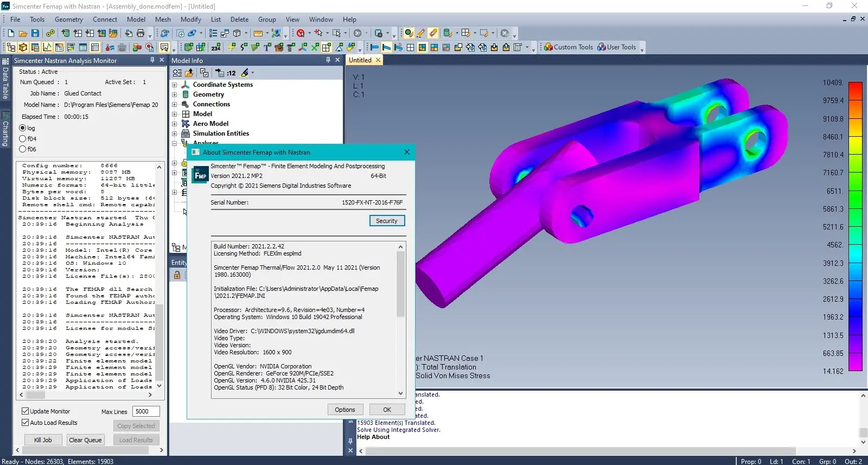Toggle the Model Info pane icon

[11, 47]
